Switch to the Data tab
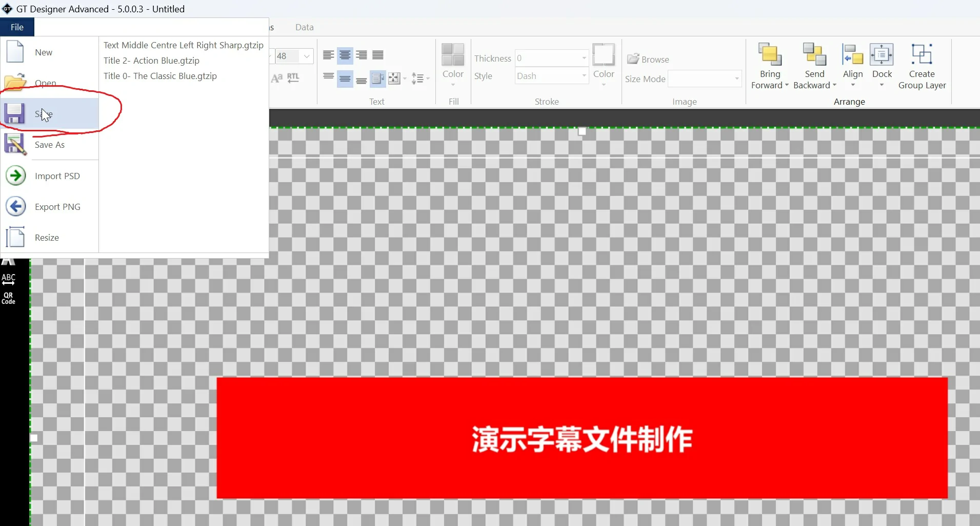This screenshot has width=980, height=526. click(304, 27)
